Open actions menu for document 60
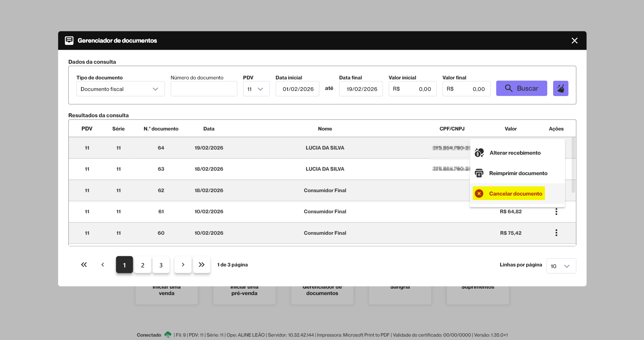644x340 pixels. [x=556, y=233]
